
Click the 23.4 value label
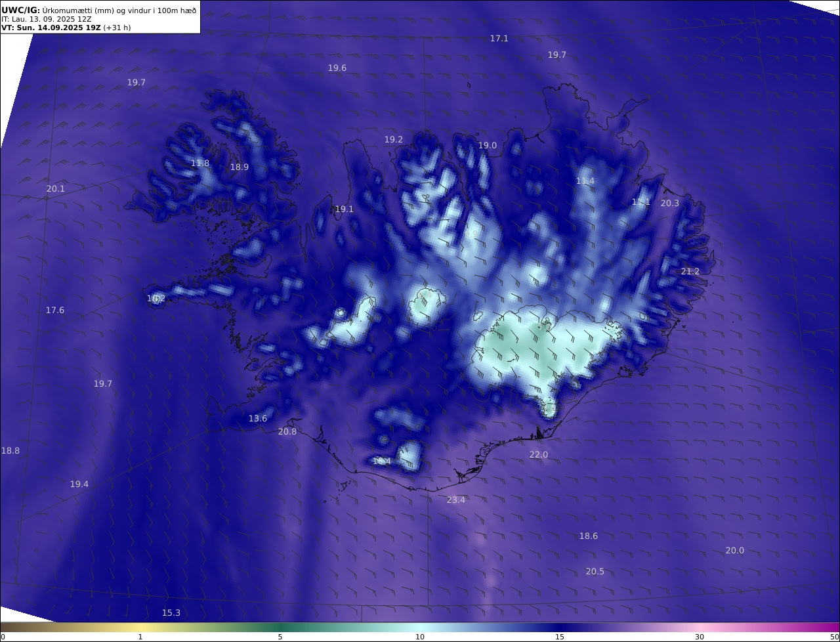click(x=456, y=500)
